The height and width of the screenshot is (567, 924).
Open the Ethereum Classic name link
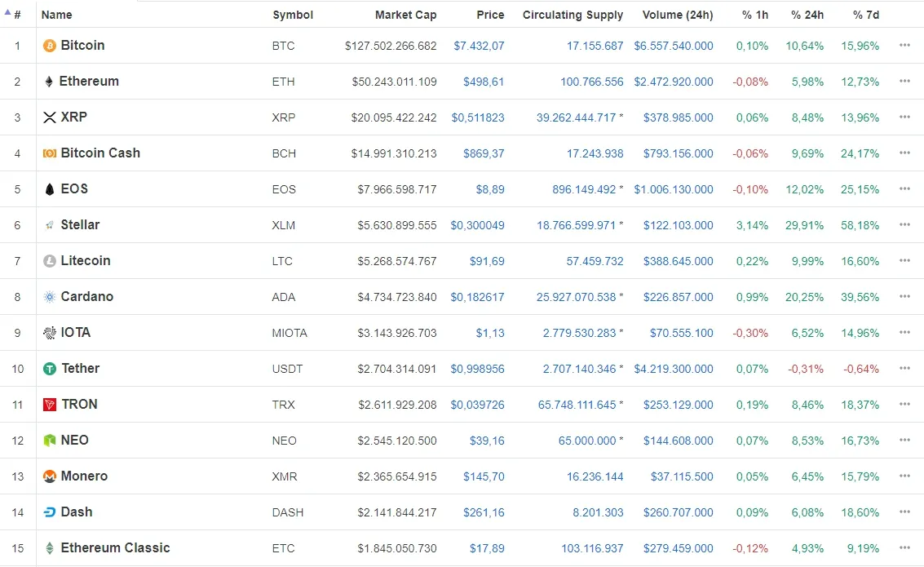coord(116,548)
